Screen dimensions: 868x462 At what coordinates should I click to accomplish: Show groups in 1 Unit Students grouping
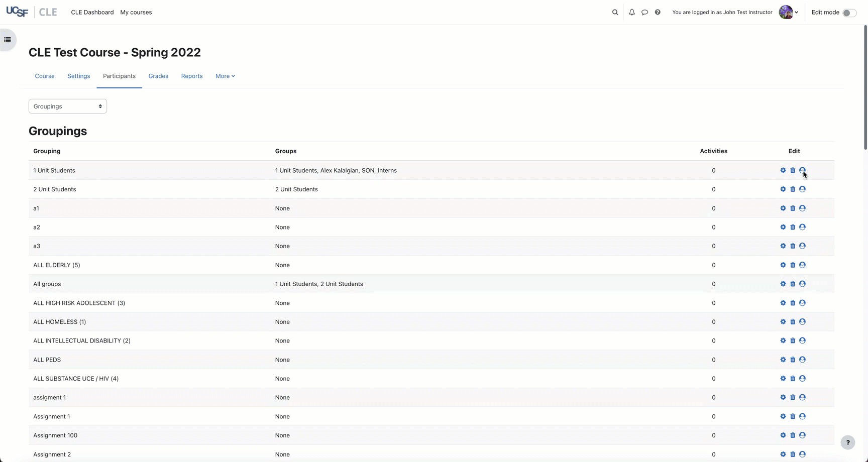click(x=802, y=170)
